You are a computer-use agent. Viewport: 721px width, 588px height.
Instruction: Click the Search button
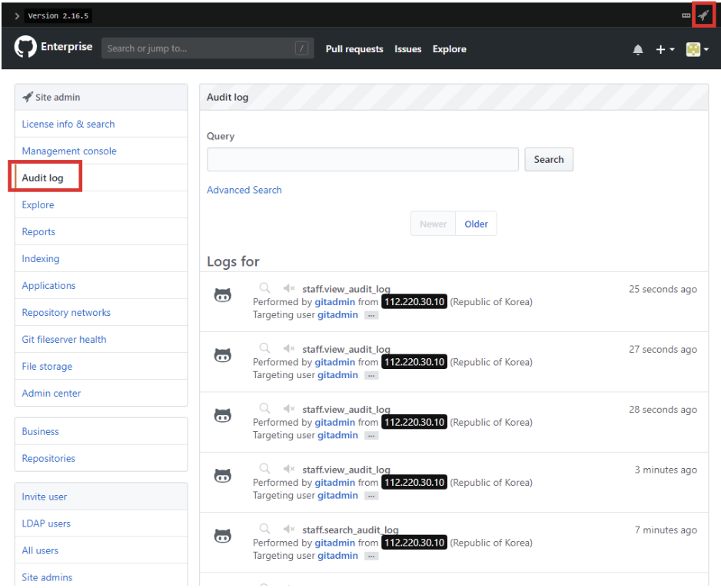pos(549,160)
